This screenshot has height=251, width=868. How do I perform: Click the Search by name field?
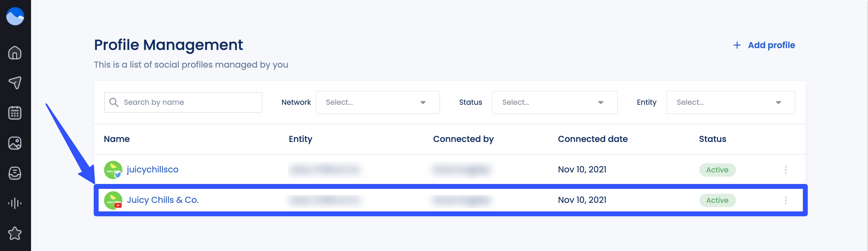[x=183, y=102]
